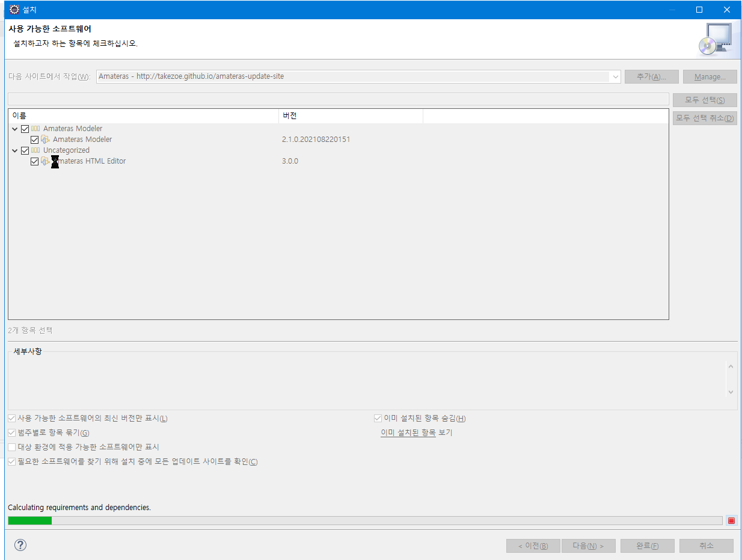Click details panel scroll down arrow
The height and width of the screenshot is (560, 742).
point(731,392)
